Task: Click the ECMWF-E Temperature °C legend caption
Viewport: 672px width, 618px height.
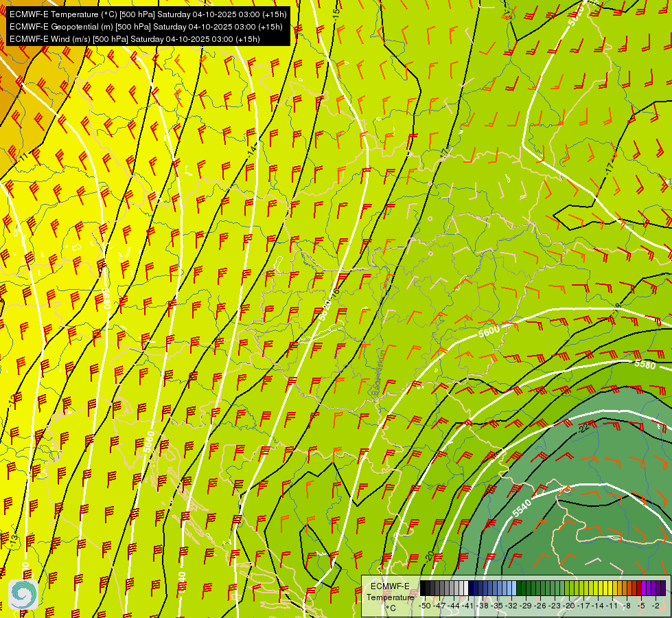Action: pyautogui.click(x=391, y=597)
